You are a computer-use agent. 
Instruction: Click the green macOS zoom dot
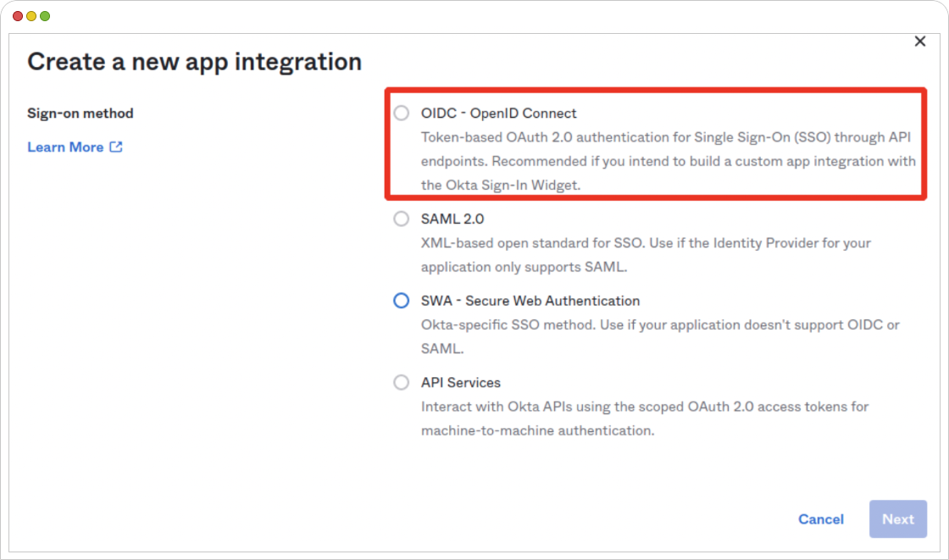[x=45, y=16]
